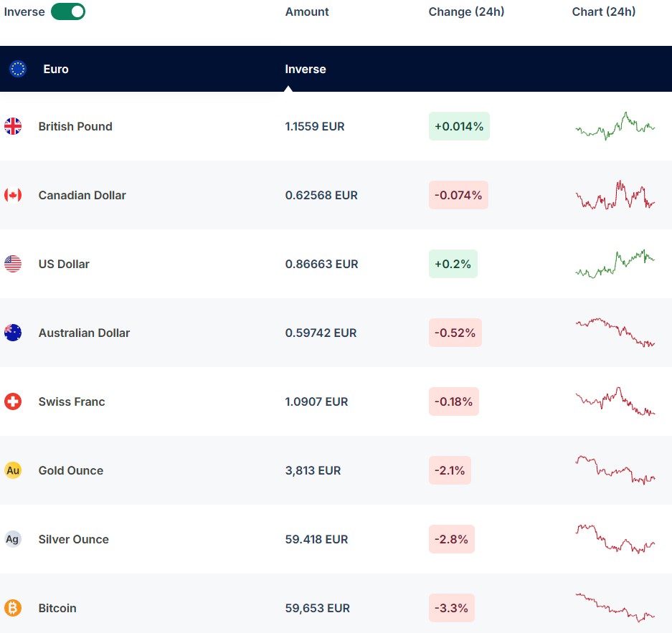The image size is (672, 633).
Task: Click the Euro flag icon in header
Action: [18, 69]
